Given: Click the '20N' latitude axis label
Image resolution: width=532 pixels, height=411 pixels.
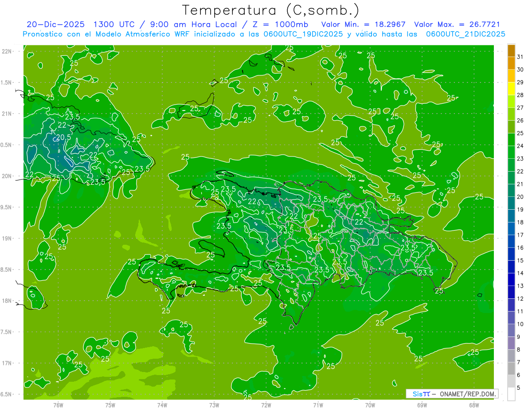Looking at the screenshot, I should pyautogui.click(x=7, y=176).
